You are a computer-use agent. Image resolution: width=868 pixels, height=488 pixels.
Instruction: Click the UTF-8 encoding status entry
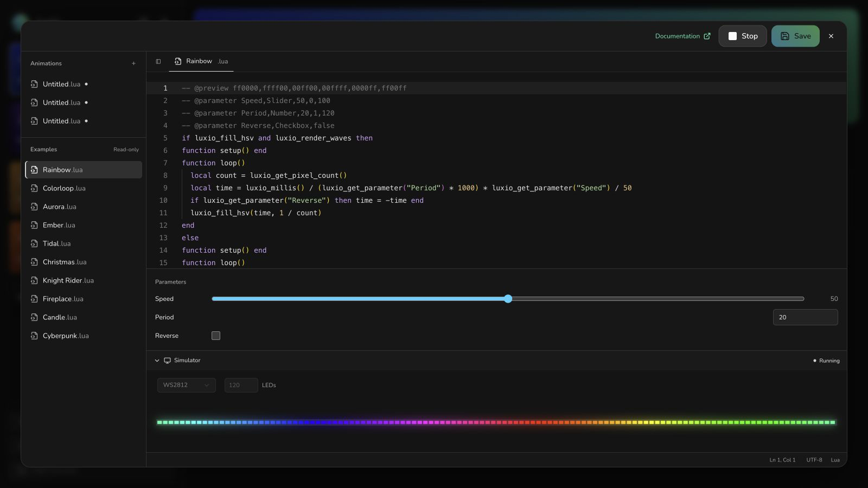pos(814,460)
